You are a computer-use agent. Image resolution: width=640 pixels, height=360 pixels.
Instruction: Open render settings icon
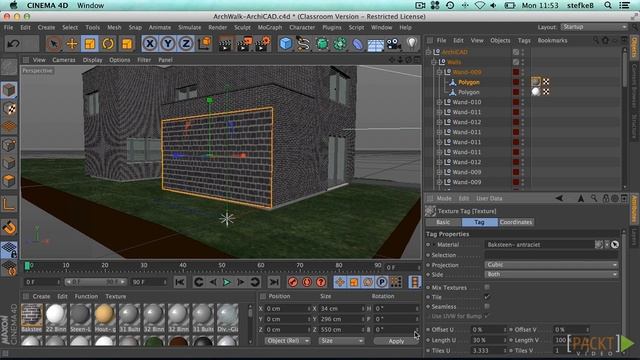(x=262, y=44)
